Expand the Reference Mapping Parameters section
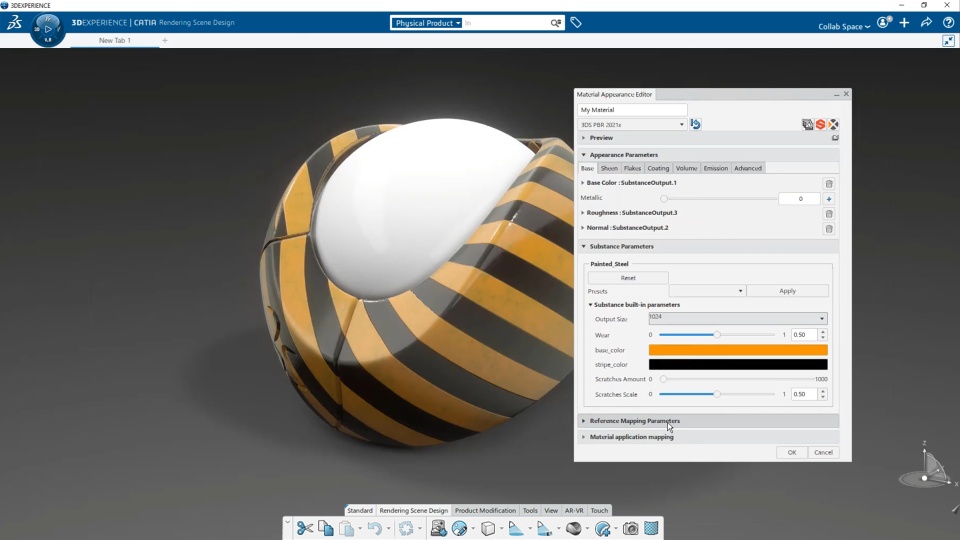Screen dimensions: 960x540 (634, 421)
